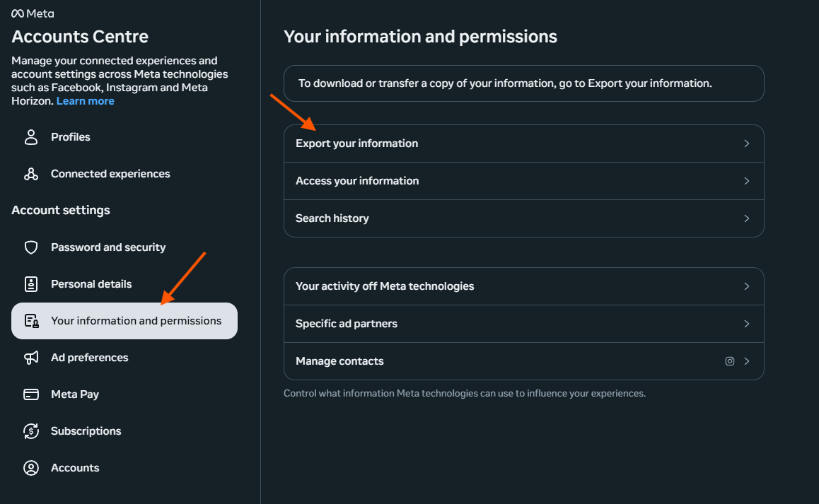Screen dimensions: 819x504
Task: Click the Profiles person icon
Action: pyautogui.click(x=31, y=137)
